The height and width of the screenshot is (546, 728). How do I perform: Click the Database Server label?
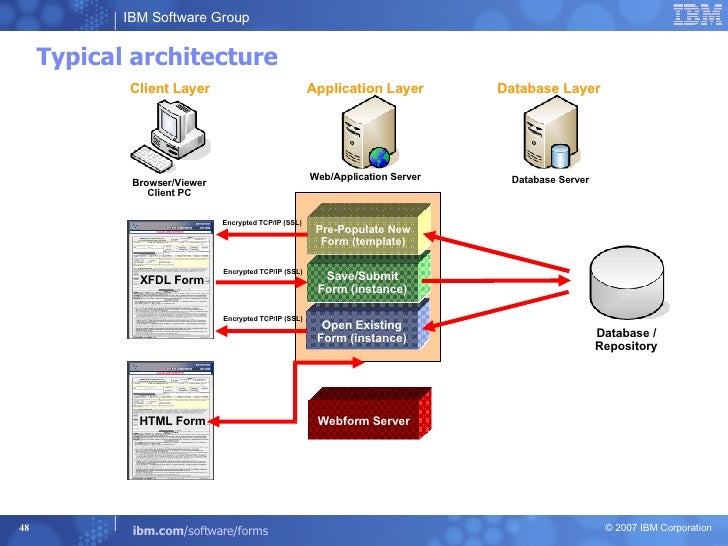(550, 180)
